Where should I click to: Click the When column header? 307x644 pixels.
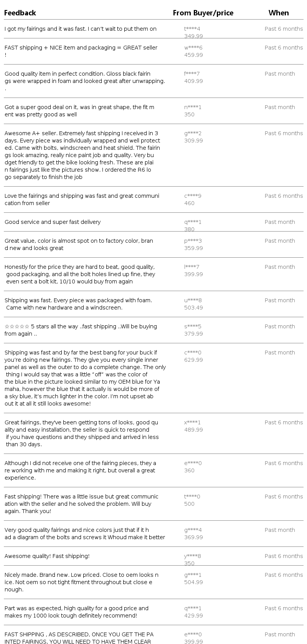click(279, 13)
